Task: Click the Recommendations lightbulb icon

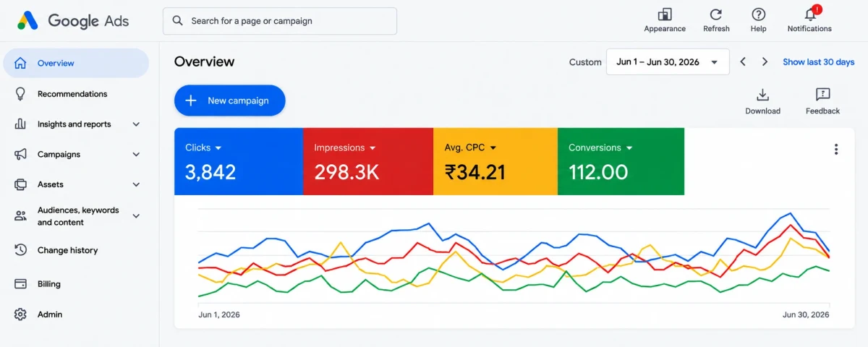Action: point(21,94)
